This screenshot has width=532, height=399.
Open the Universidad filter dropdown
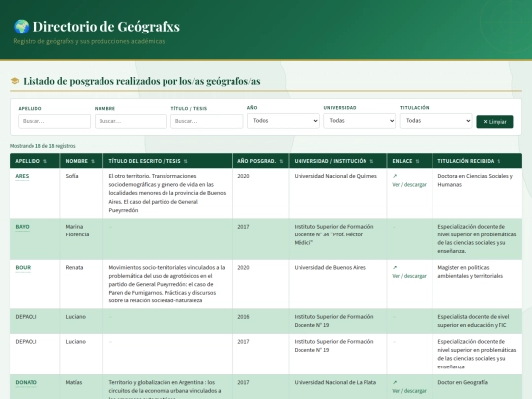tap(360, 121)
